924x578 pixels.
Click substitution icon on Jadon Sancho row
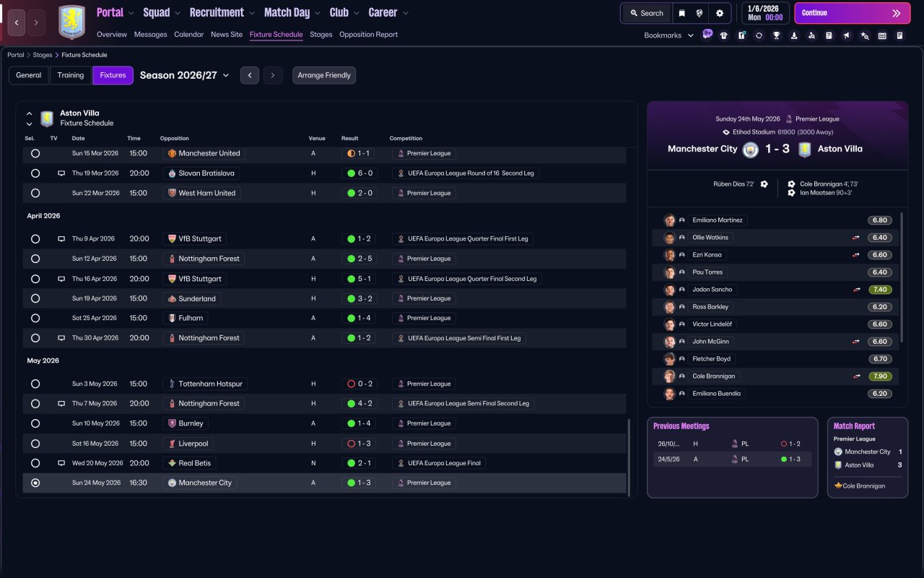click(857, 290)
